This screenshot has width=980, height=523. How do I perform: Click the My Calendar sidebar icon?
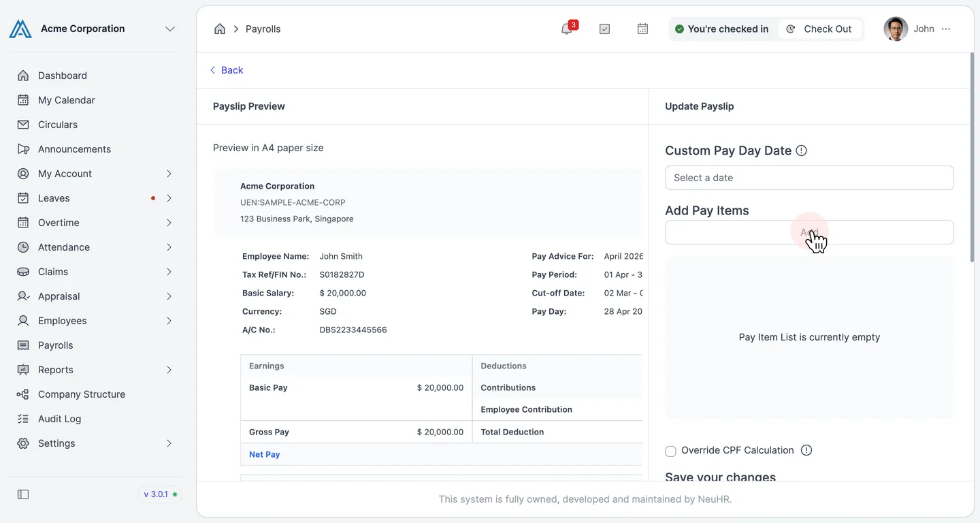(23, 100)
